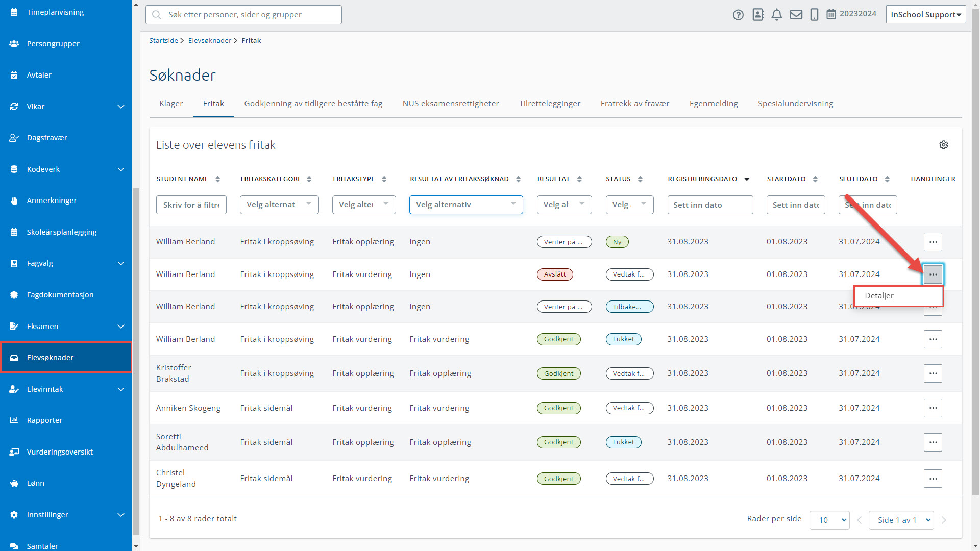Sort by Sluttdato column arrows
The width and height of the screenshot is (980, 551).
coord(887,179)
